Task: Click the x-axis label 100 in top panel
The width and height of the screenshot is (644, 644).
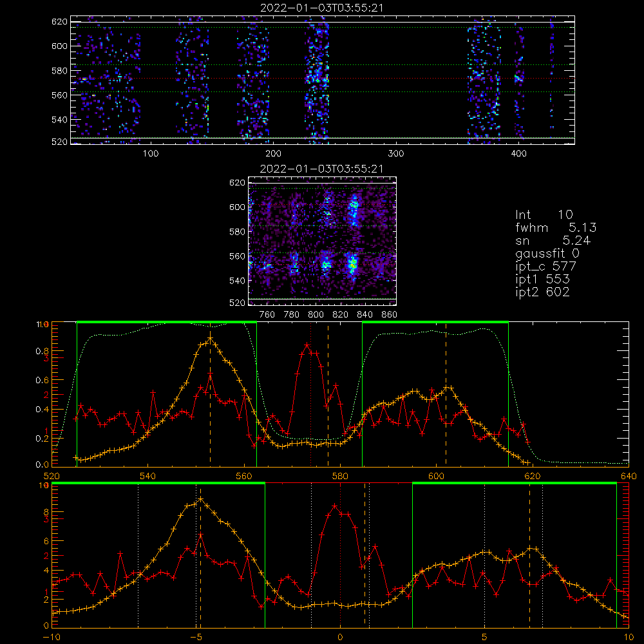Action: coord(150,154)
